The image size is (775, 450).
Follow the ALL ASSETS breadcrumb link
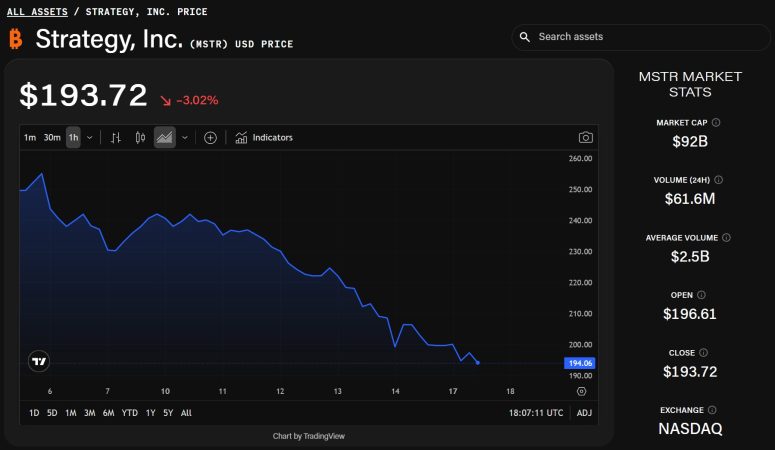(38, 12)
